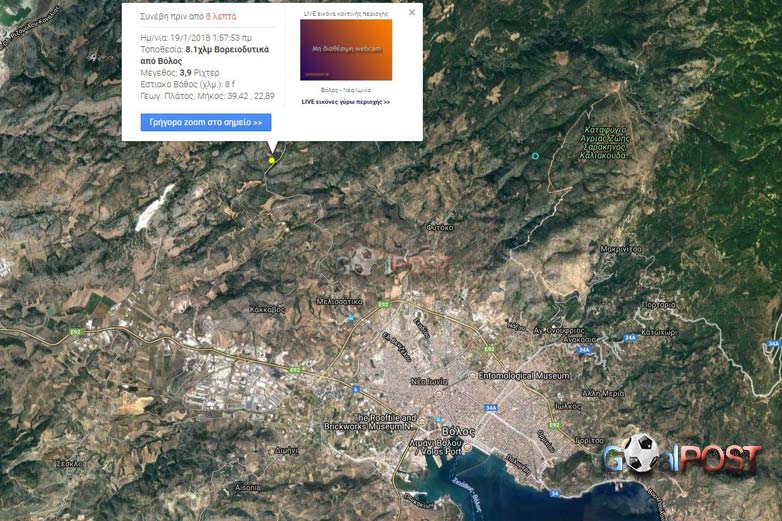Open the LIVE images around area link

pyautogui.click(x=346, y=102)
